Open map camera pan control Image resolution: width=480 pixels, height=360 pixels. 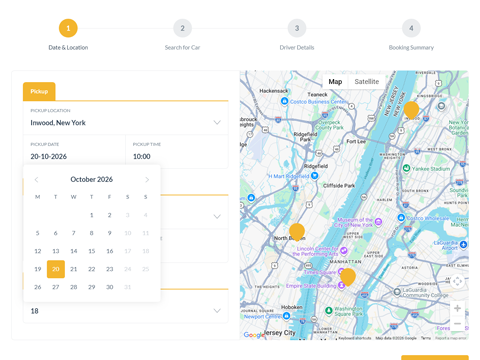tap(457, 281)
